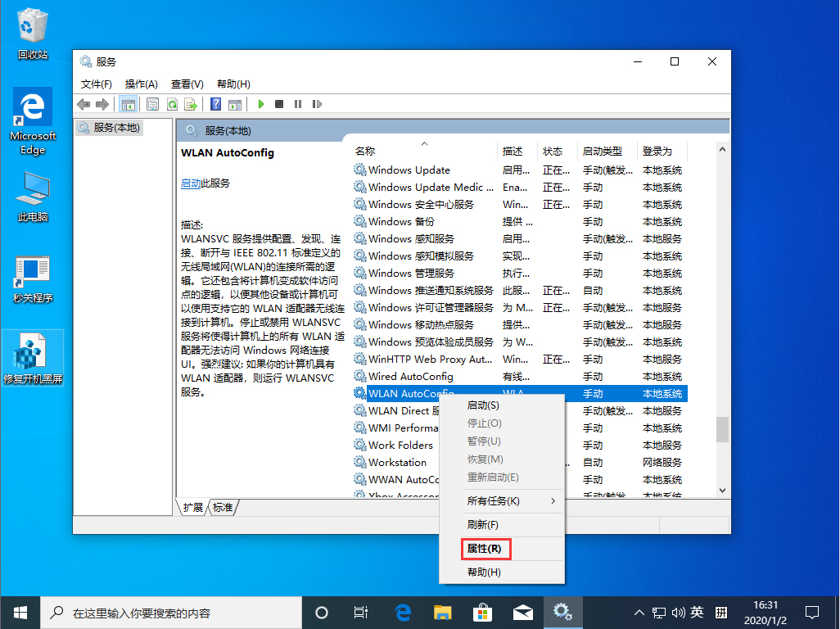Click the stop service toolbar icon
The width and height of the screenshot is (840, 629).
point(278,104)
